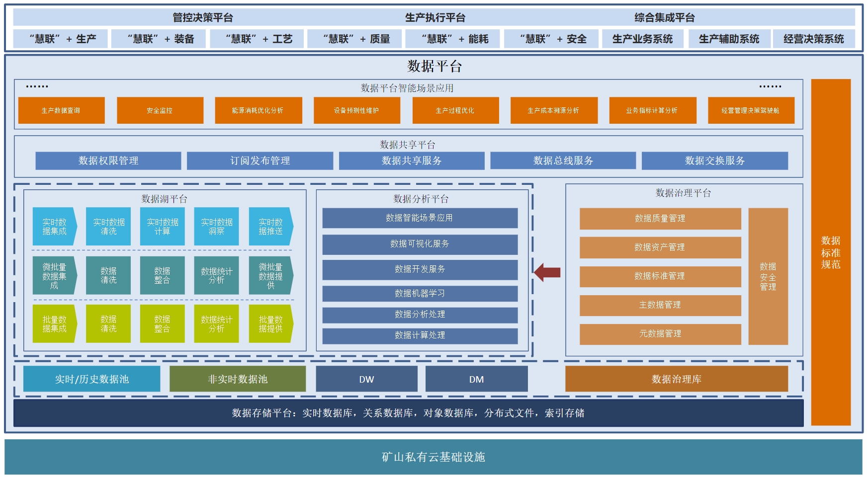Click the 实时数据推送 arrow block
Screen dimensions: 868x479
tap(270, 227)
